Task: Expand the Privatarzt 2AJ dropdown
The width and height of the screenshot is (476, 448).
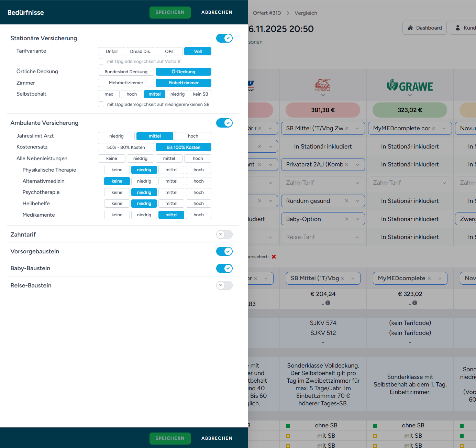Action: pos(357,165)
